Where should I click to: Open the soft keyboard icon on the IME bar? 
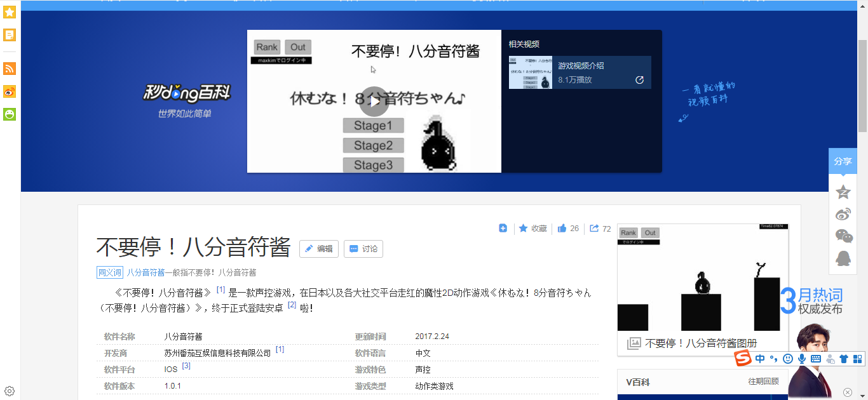pos(816,359)
